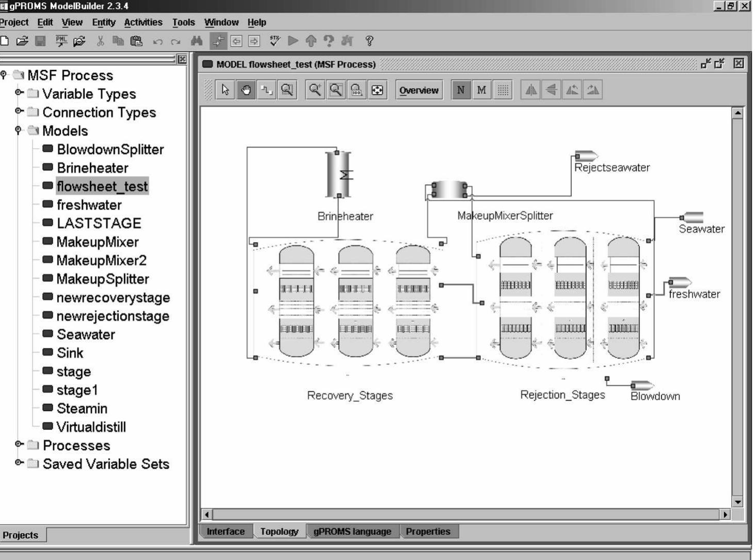Reset flowsheet zoom to 100 percent
The height and width of the screenshot is (560, 755).
[356, 90]
